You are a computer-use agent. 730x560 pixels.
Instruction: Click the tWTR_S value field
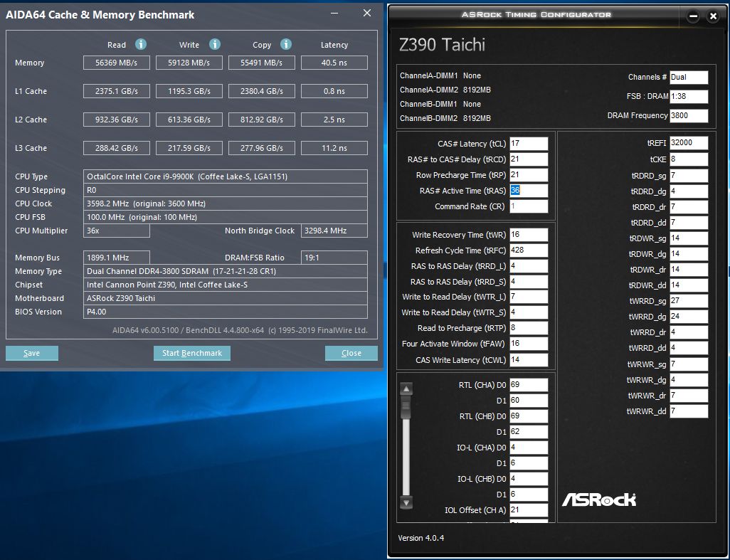tap(529, 312)
